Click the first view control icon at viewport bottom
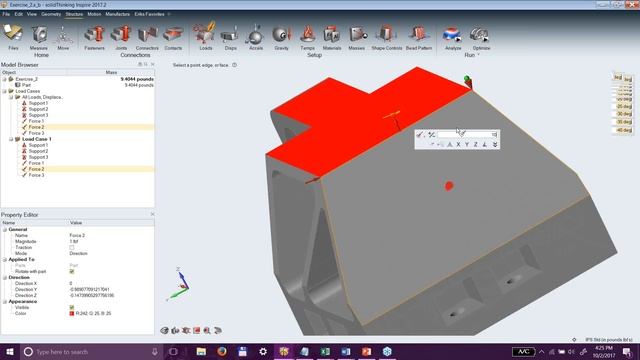 (164, 330)
